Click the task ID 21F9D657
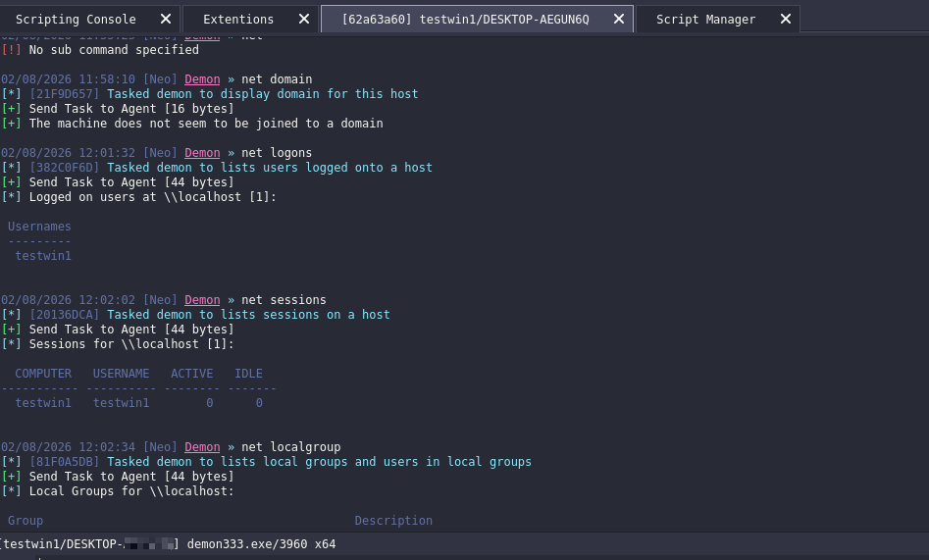Screen dimensions: 929x560 click(x=64, y=94)
